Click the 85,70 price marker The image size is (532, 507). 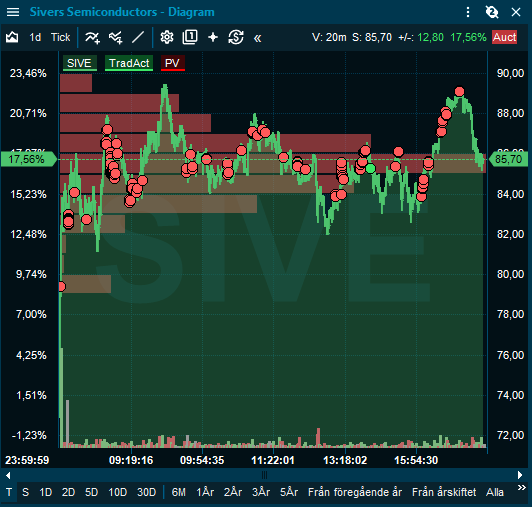click(x=508, y=159)
